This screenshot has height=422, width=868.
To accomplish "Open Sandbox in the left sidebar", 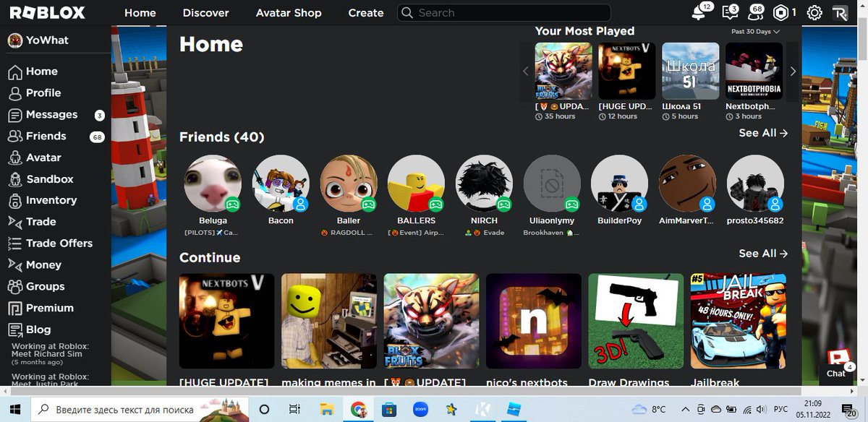I will tap(41, 179).
